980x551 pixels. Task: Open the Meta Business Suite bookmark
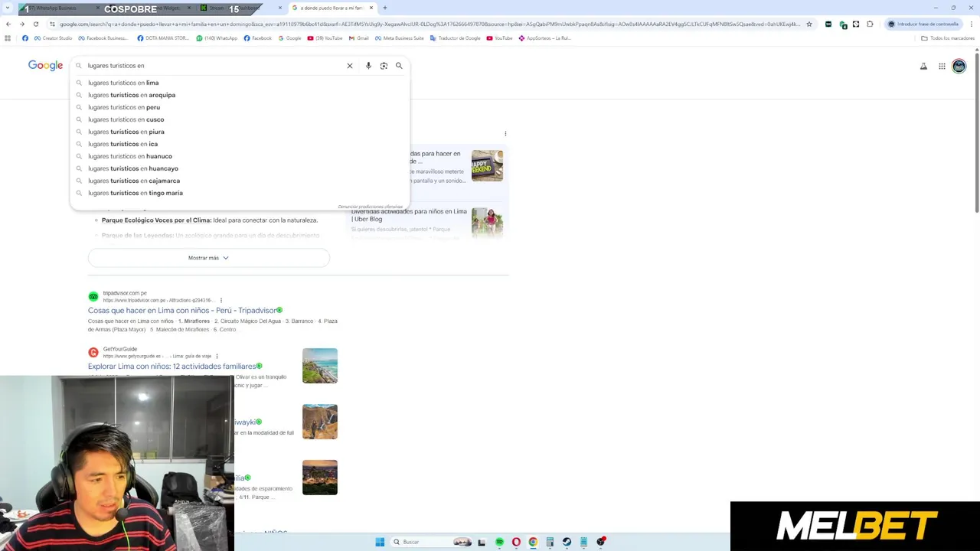399,38
